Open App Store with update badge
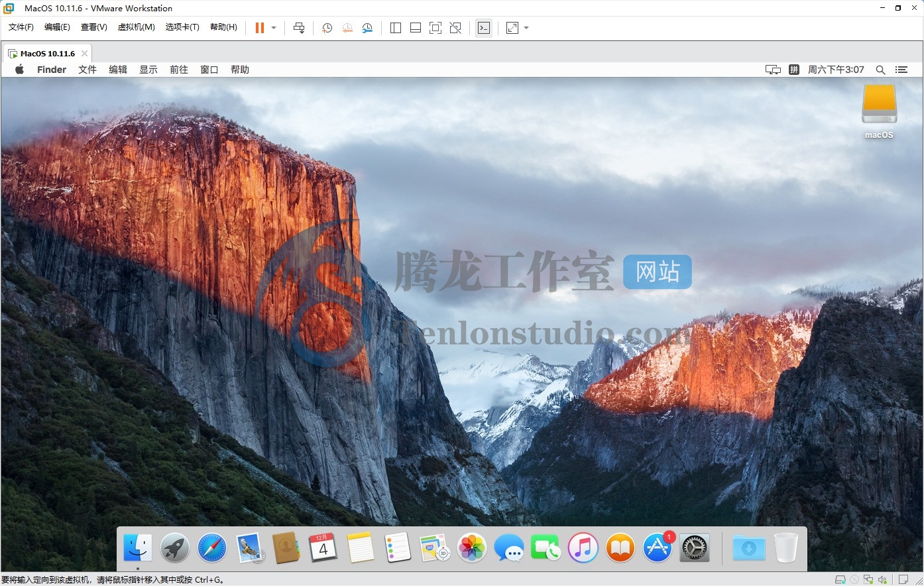This screenshot has width=924, height=586. 658,547
